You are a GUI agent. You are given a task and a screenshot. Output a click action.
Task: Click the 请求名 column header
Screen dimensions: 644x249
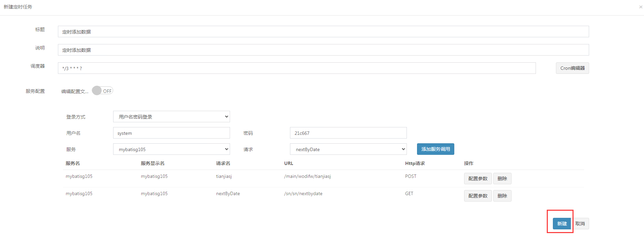click(x=223, y=163)
